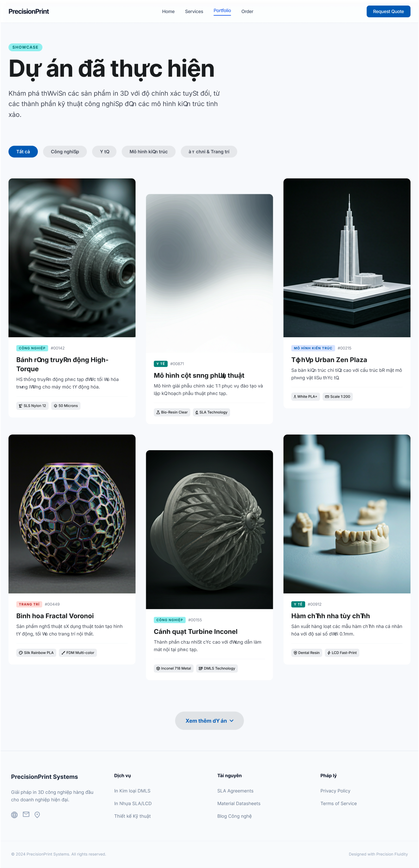The image size is (419, 868).
Task: Click the SLS Nylon 12 material icon
Action: coord(21,406)
